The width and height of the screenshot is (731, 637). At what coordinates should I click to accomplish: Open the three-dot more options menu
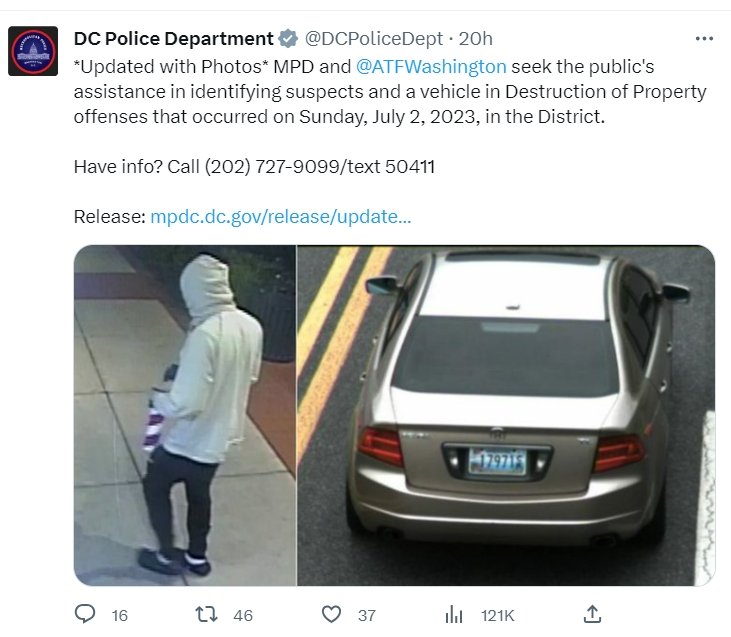click(704, 39)
